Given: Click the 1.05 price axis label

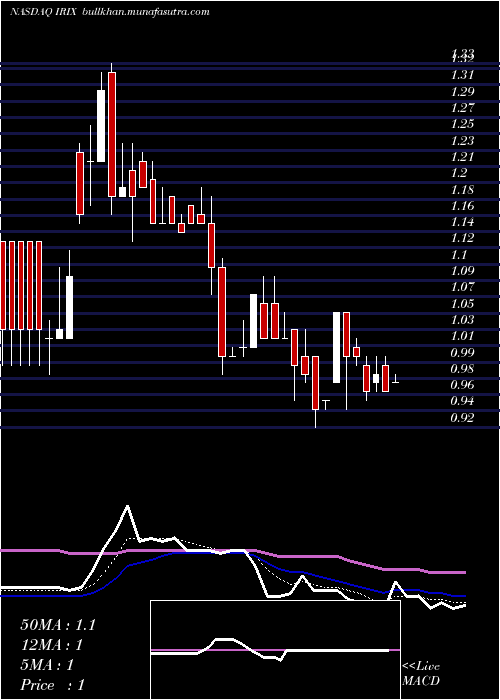Looking at the screenshot, I should [x=462, y=304].
